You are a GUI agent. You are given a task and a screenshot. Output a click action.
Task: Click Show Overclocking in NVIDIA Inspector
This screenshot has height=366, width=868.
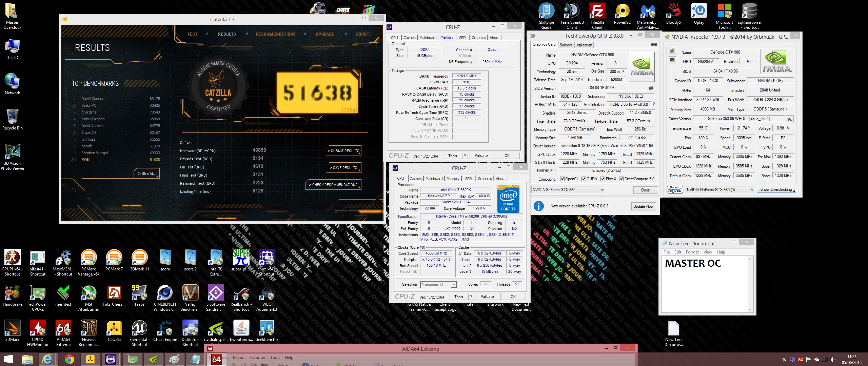coord(777,189)
